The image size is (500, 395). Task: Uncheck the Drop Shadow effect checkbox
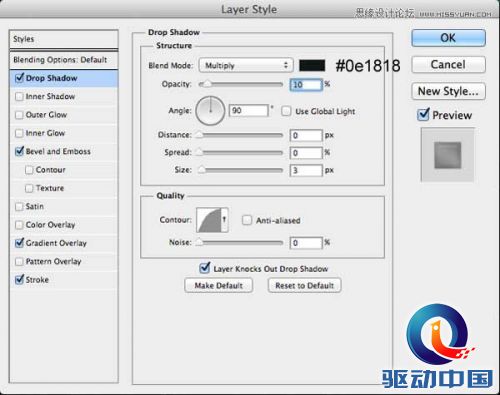coord(19,78)
